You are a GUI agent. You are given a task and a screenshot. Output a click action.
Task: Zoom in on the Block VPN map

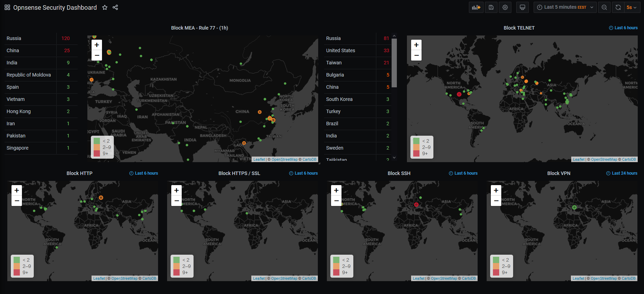[496, 190]
